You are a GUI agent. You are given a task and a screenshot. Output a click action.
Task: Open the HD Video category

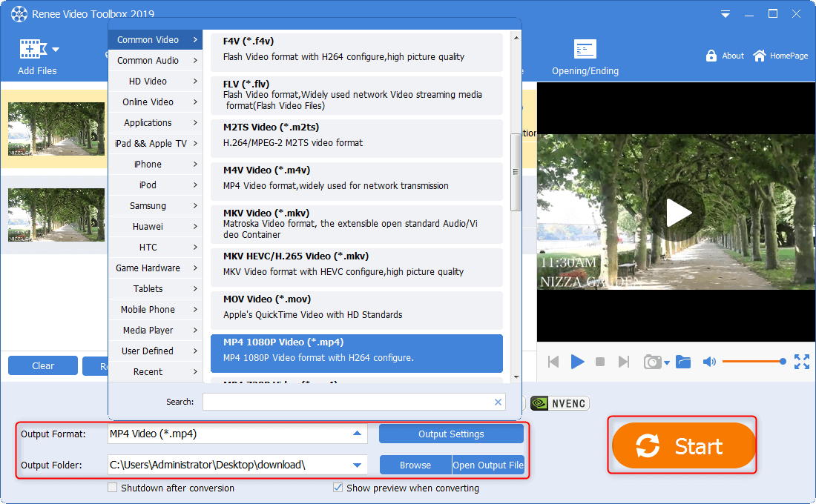point(155,81)
